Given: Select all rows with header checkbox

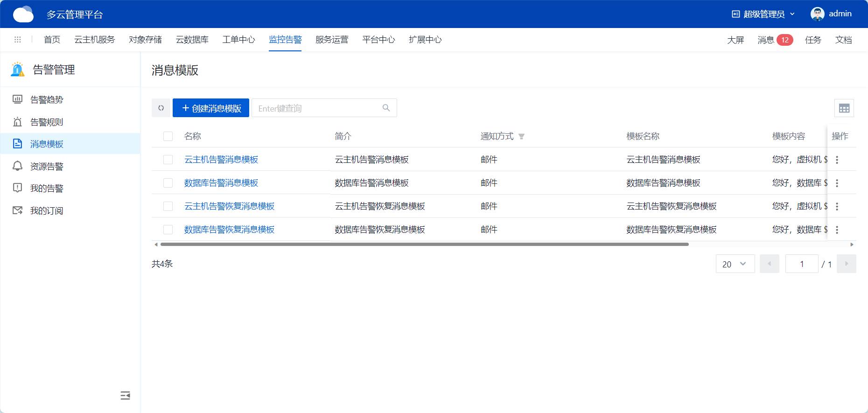Looking at the screenshot, I should (168, 136).
